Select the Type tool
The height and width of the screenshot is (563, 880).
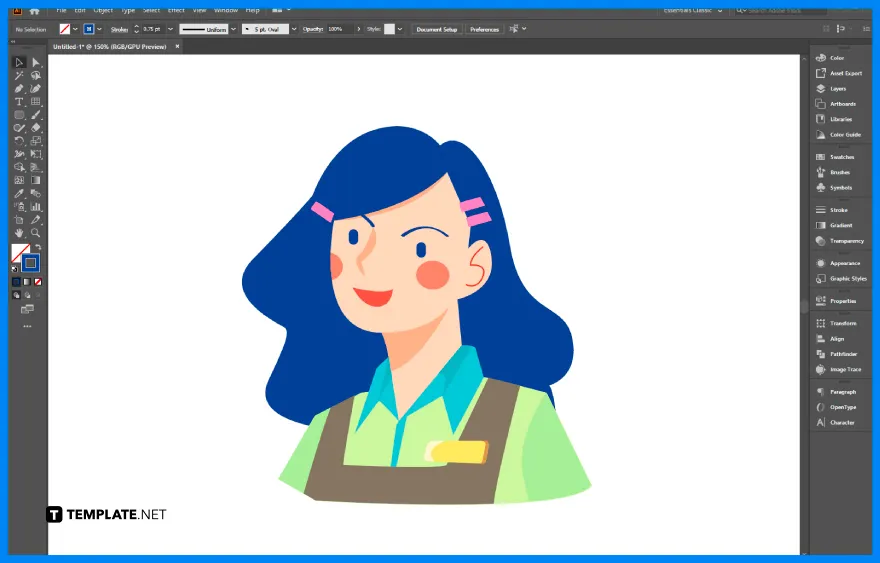pyautogui.click(x=19, y=102)
